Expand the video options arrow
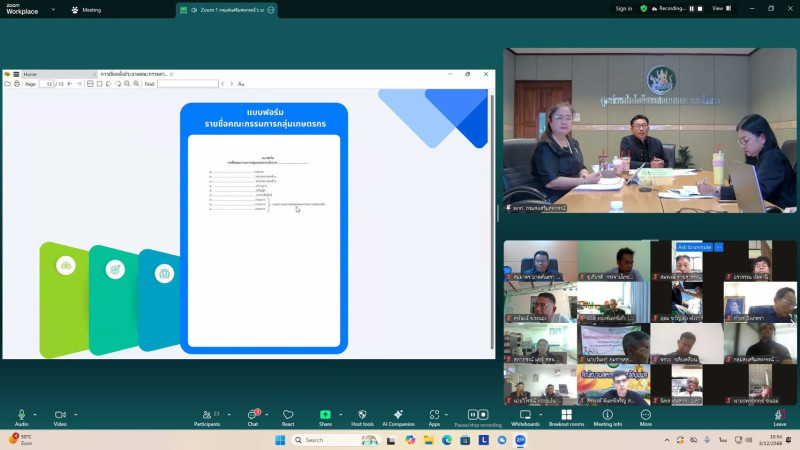The image size is (800, 450). 75,413
